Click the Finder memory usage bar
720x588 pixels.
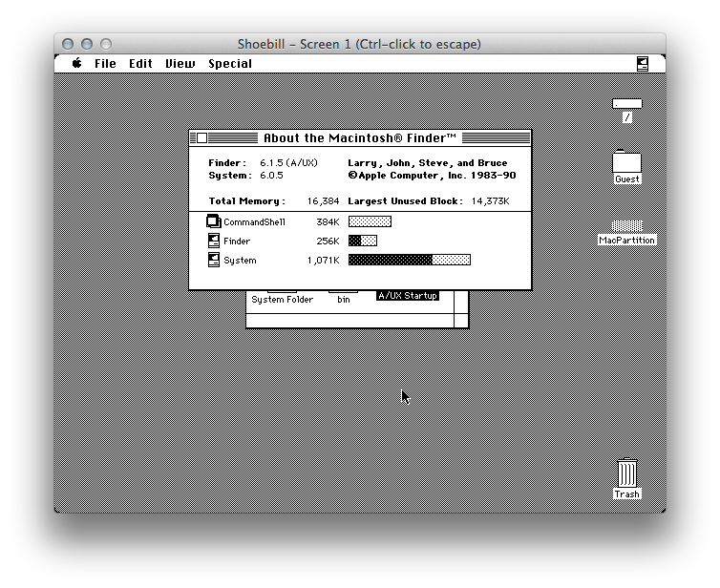point(363,241)
